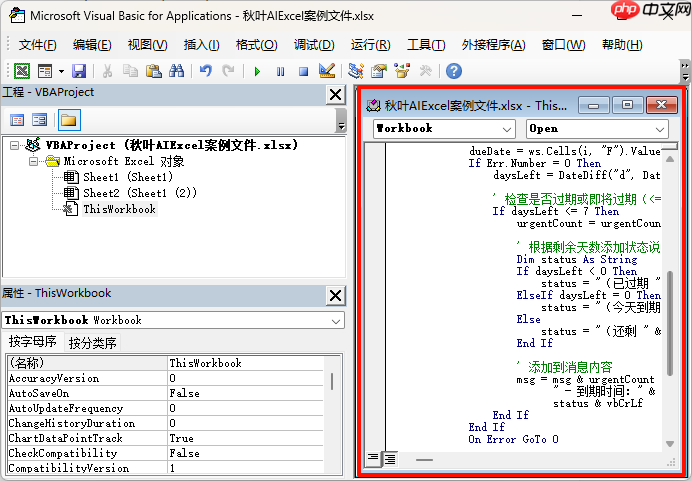Open Project Explorer toolbar icon

pos(356,71)
